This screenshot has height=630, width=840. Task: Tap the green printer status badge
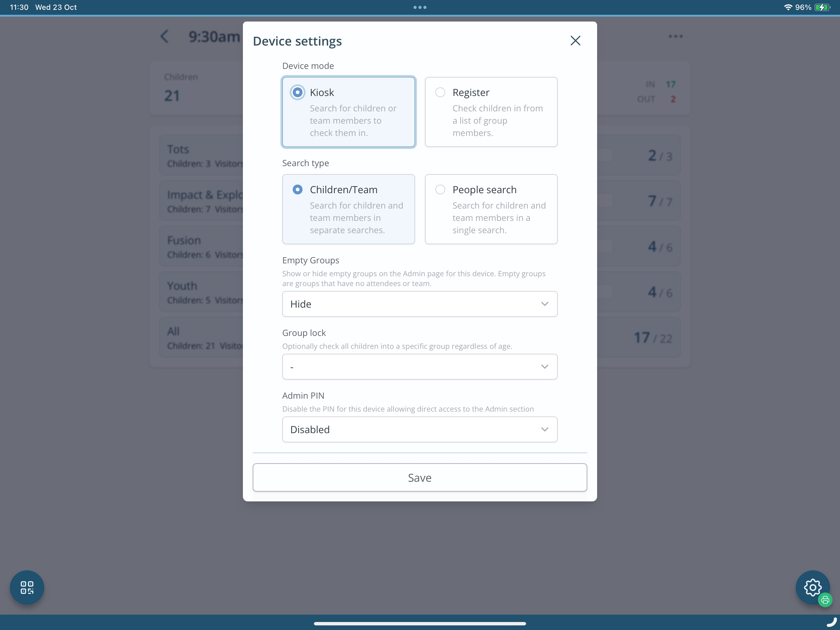[x=825, y=600]
